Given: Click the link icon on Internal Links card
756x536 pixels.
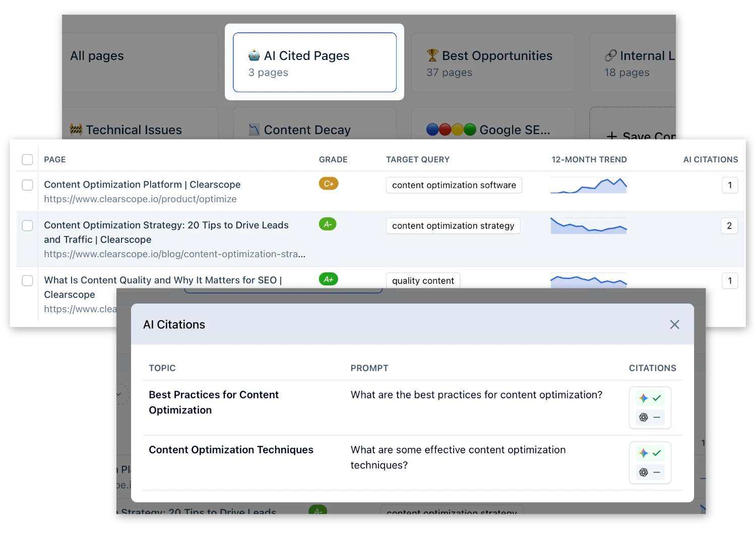Looking at the screenshot, I should (610, 55).
